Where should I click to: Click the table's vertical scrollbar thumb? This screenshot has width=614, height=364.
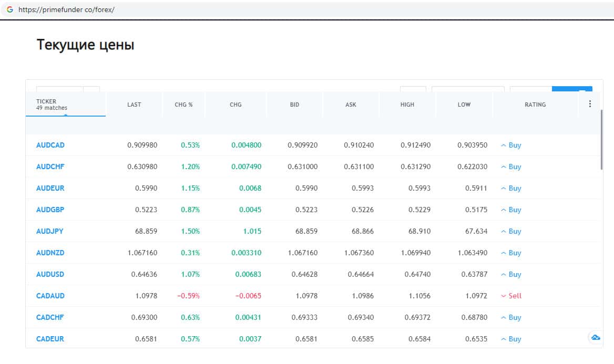coord(601,139)
